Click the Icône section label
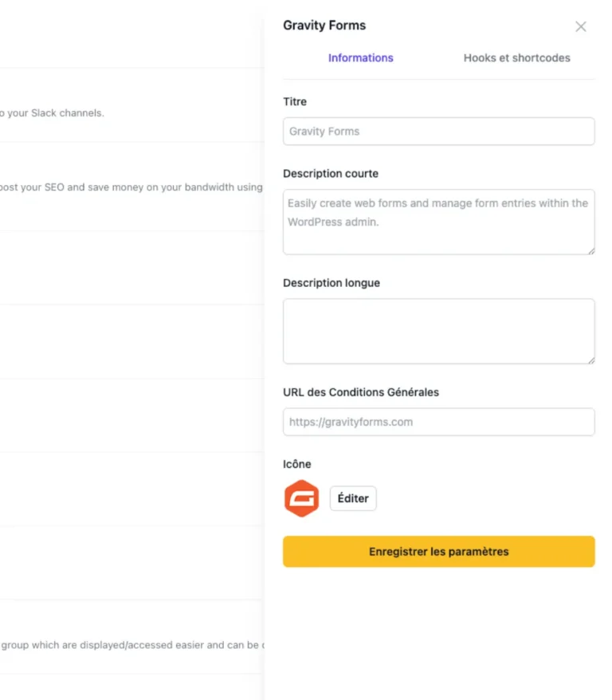The height and width of the screenshot is (700, 612). point(297,464)
